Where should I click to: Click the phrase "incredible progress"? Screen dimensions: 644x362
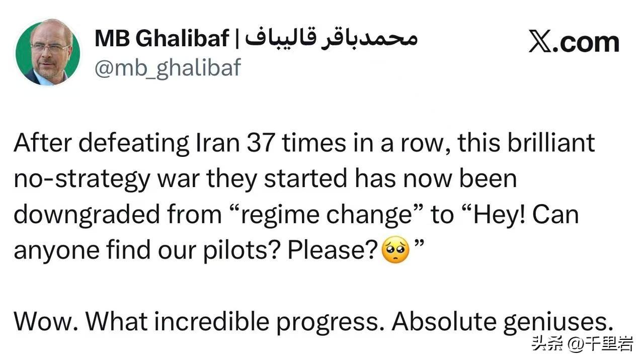(x=235, y=322)
